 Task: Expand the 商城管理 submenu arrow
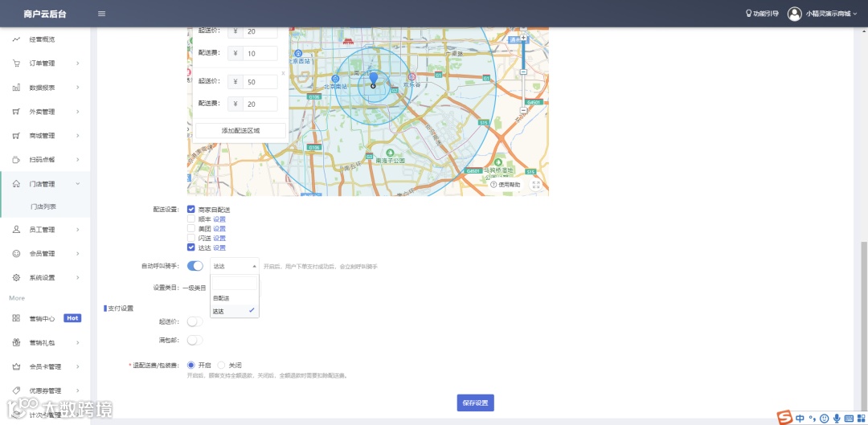click(x=77, y=136)
